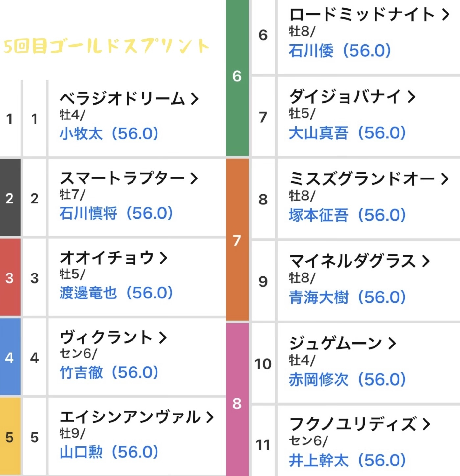This screenshot has height=476, width=460.
Task: Click pink frame 8 color block
Action: coord(237,399)
